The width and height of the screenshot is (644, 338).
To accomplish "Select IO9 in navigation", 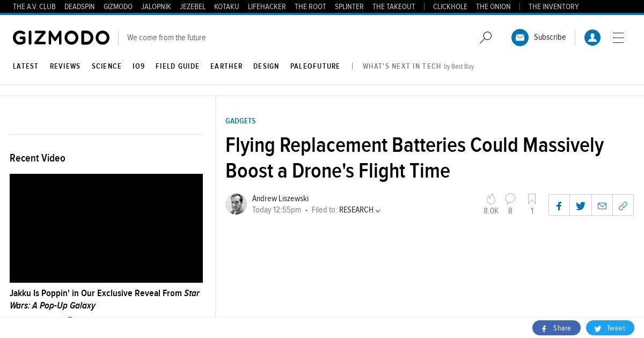I will (x=138, y=67).
